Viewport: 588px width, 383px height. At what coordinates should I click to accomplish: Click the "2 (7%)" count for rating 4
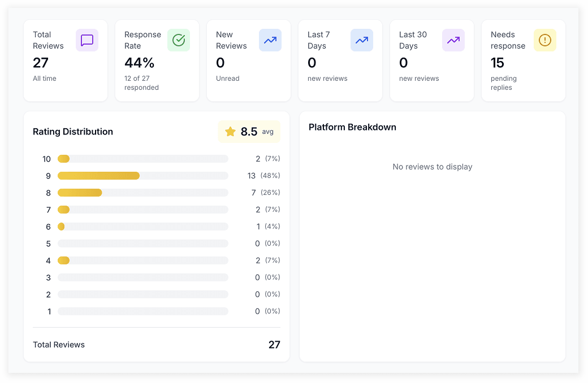coord(268,260)
